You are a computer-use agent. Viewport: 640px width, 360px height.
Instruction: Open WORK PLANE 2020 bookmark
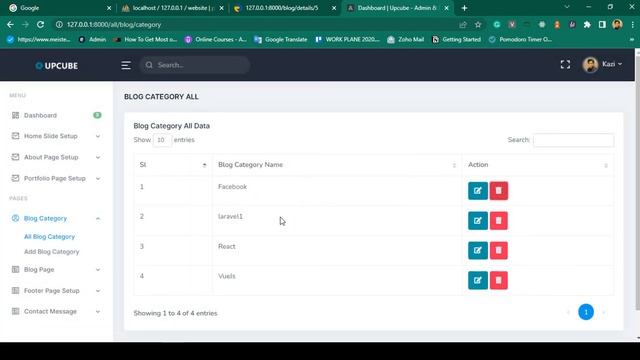[x=347, y=40]
